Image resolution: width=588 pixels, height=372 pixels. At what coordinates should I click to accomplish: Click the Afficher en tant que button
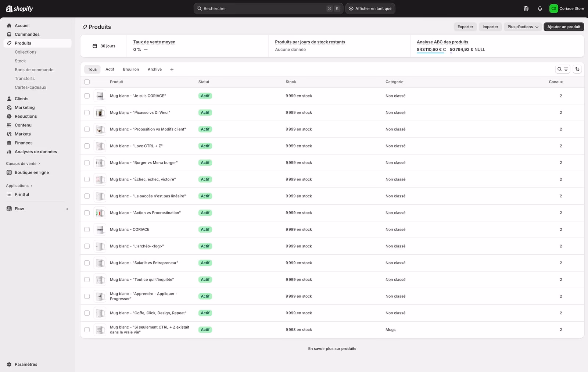click(x=370, y=8)
